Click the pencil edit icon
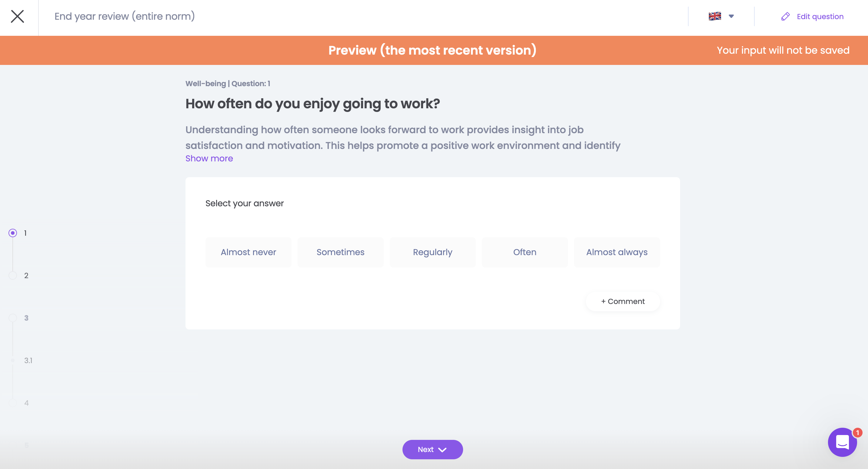Screen dimensions: 868x469 (x=785, y=16)
